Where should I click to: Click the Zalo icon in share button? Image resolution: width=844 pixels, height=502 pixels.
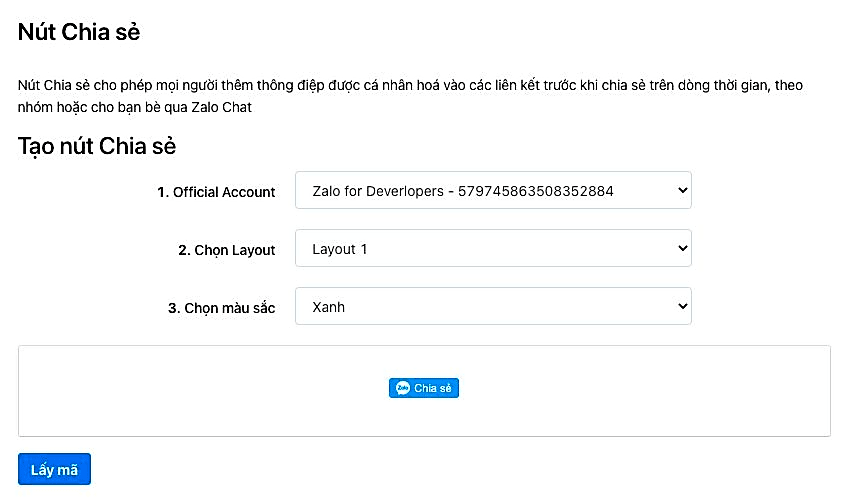coord(403,388)
